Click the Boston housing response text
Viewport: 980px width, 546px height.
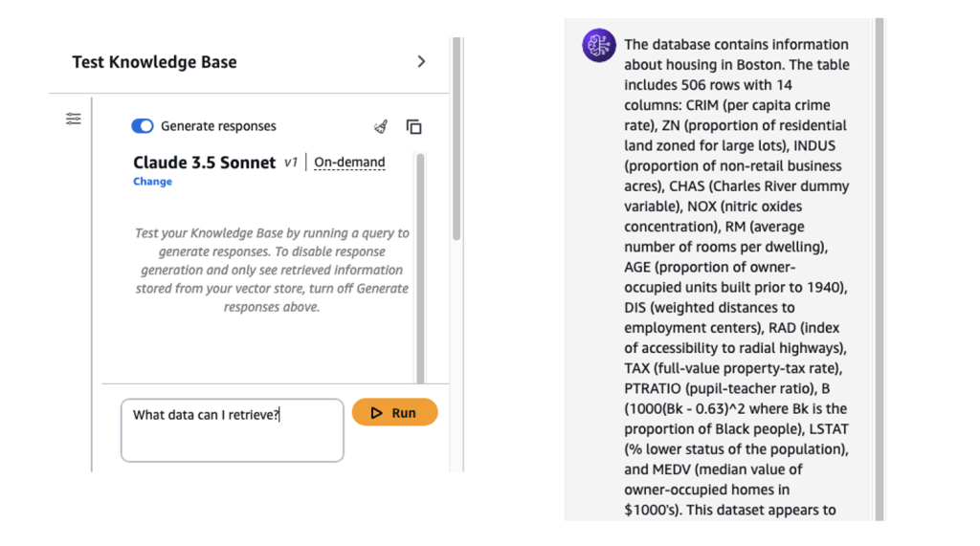[736, 277]
